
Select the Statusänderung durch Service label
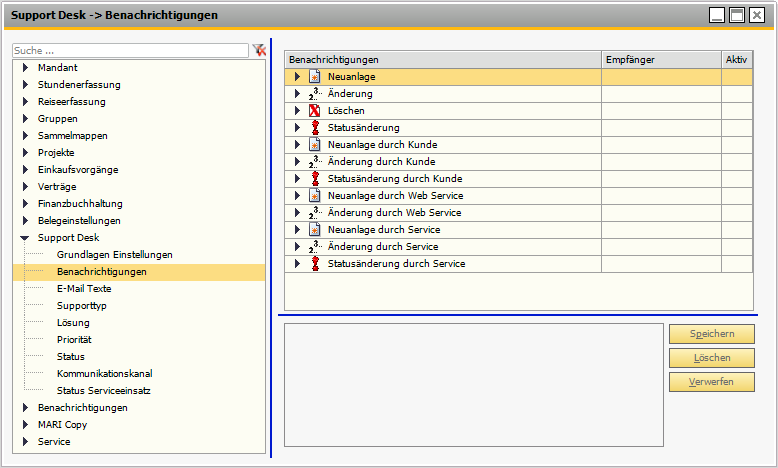pos(396,264)
